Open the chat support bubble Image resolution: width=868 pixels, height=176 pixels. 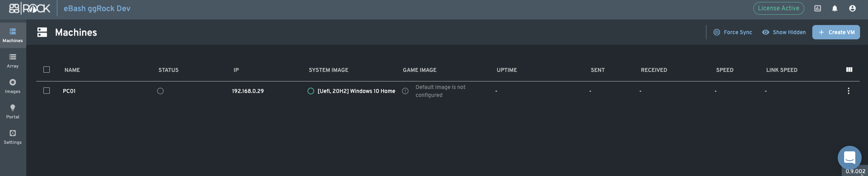tap(849, 158)
